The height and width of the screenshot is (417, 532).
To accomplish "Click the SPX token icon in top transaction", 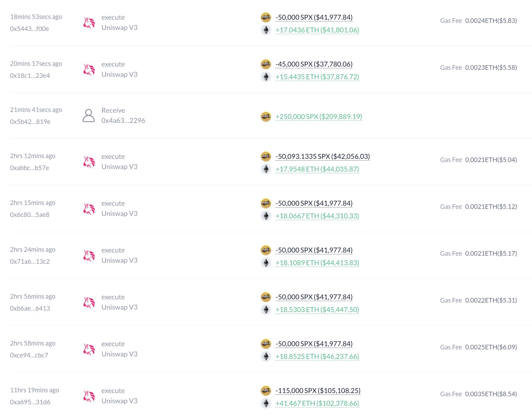I will click(x=266, y=17).
